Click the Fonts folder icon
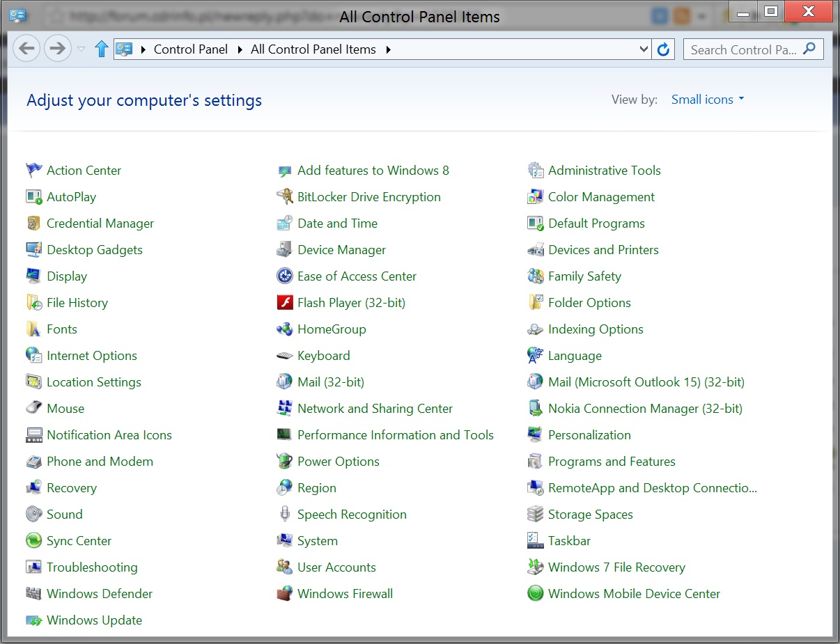This screenshot has width=840, height=644. tap(33, 329)
